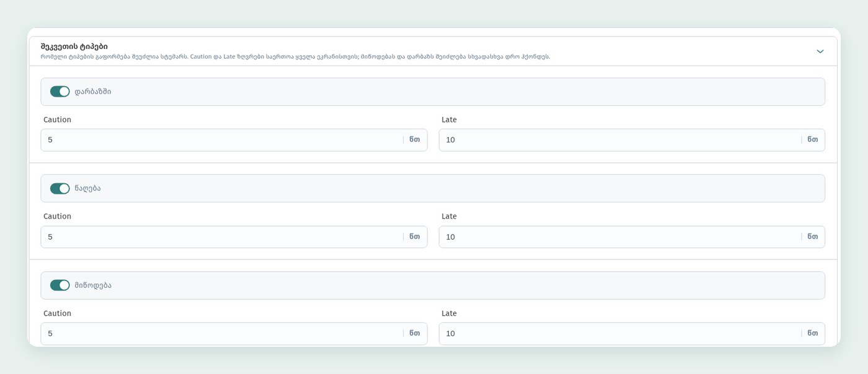Toggle the დარბაზში switch off
Viewport: 868px width, 374px height.
pyautogui.click(x=60, y=92)
